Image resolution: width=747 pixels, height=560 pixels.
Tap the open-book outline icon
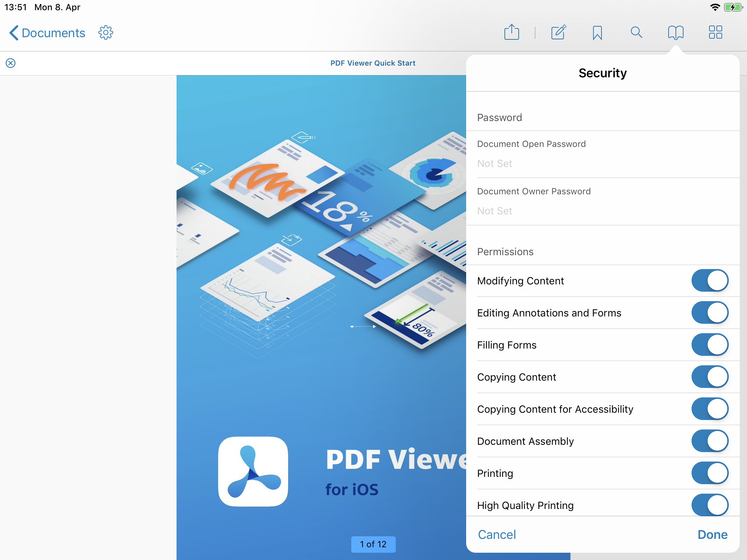pyautogui.click(x=676, y=32)
